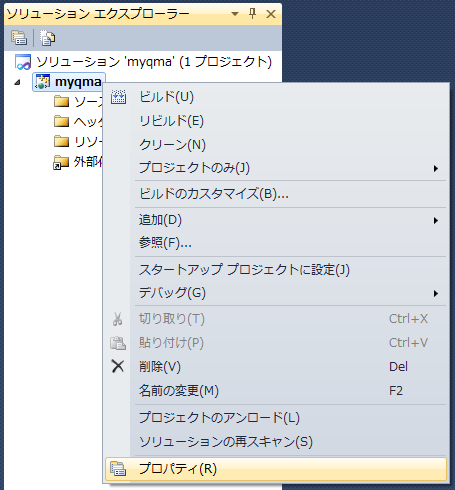This screenshot has width=455, height=490.
Task: Click the Properties toolbar icon in Solution Explorer
Action: tap(19, 38)
